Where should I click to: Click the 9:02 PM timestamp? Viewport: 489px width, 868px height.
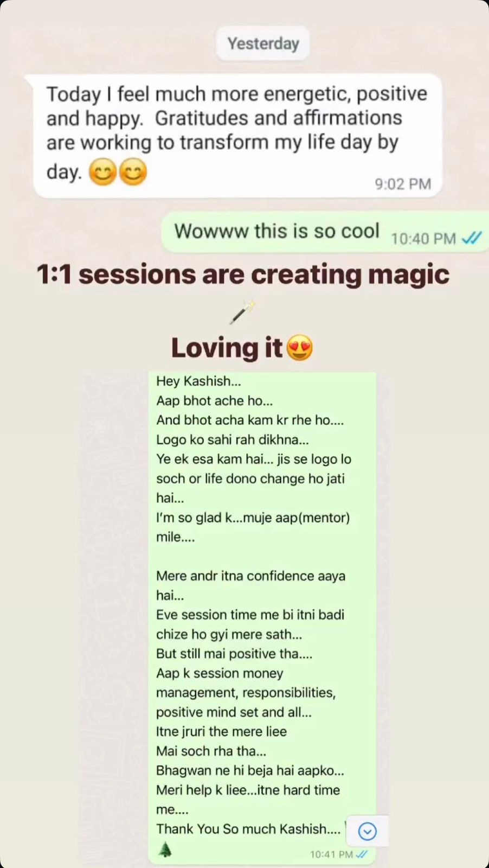[x=403, y=184]
